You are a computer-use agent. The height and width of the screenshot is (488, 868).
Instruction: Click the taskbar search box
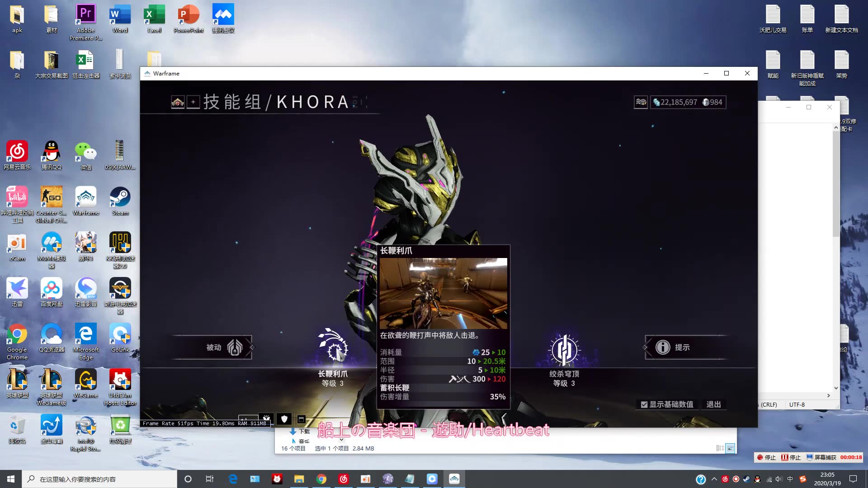(x=99, y=479)
